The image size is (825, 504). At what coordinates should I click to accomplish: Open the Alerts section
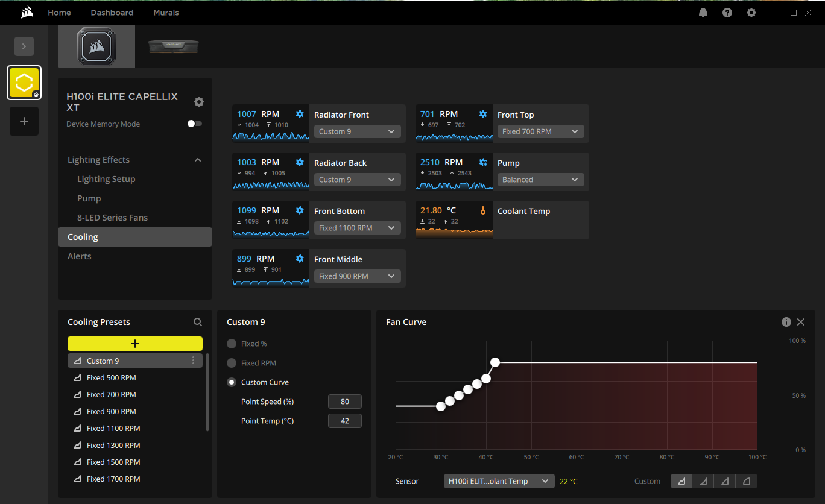pos(80,256)
